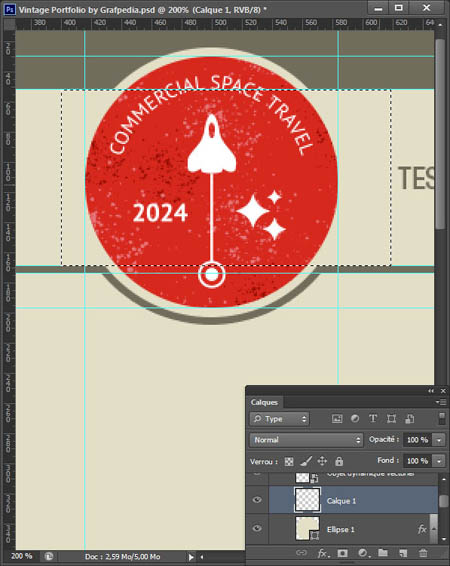Select the Calque 1 layer name
Viewport: 450px width, 566px height.
click(x=341, y=501)
